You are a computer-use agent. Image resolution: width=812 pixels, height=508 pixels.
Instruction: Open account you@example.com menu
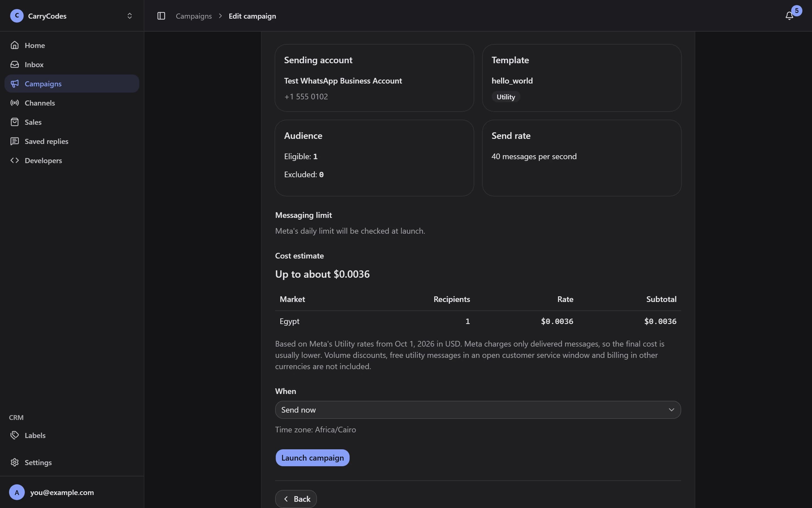click(x=72, y=492)
